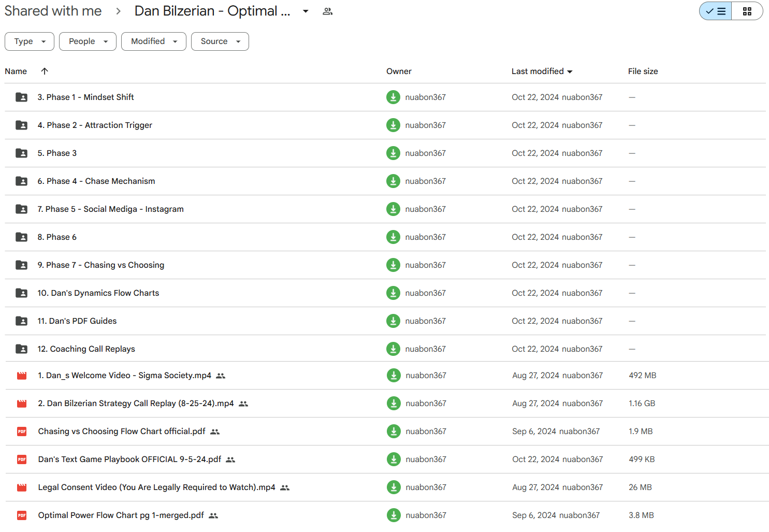Click the File size column header
This screenshot has width=769, height=532.
[x=643, y=71]
